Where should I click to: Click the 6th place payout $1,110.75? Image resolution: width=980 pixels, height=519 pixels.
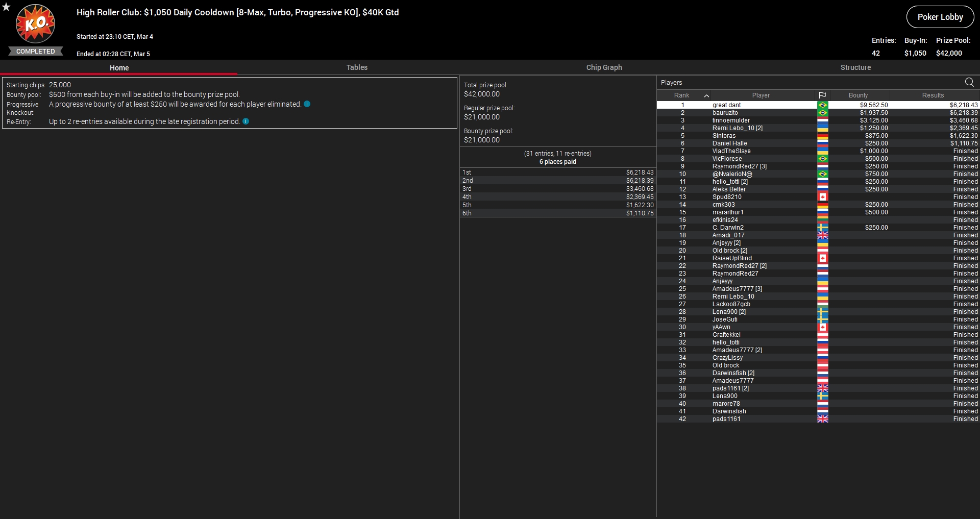tap(640, 213)
